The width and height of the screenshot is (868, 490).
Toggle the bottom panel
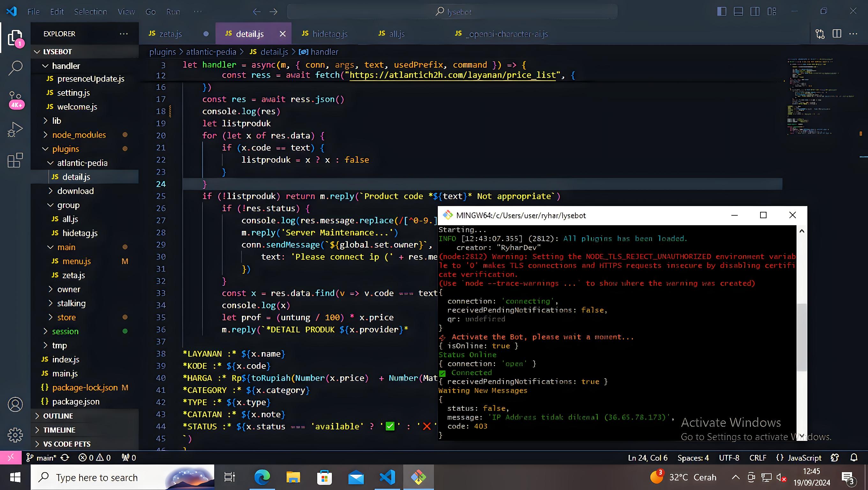point(738,11)
